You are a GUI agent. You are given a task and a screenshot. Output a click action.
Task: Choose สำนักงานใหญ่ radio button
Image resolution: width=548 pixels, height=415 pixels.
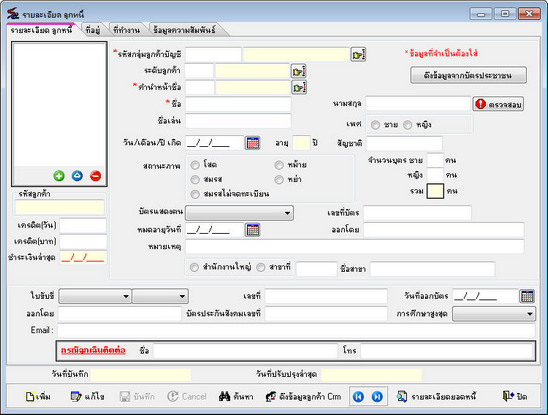pos(194,268)
